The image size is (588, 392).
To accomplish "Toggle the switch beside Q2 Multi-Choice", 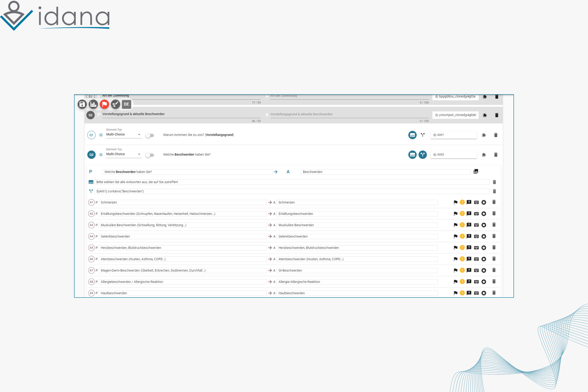I will coord(150,155).
